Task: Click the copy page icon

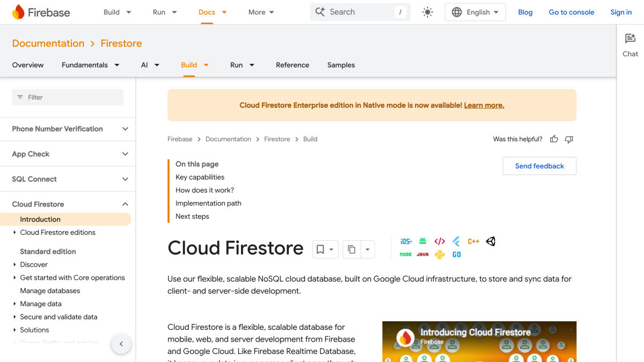Action: [x=352, y=249]
